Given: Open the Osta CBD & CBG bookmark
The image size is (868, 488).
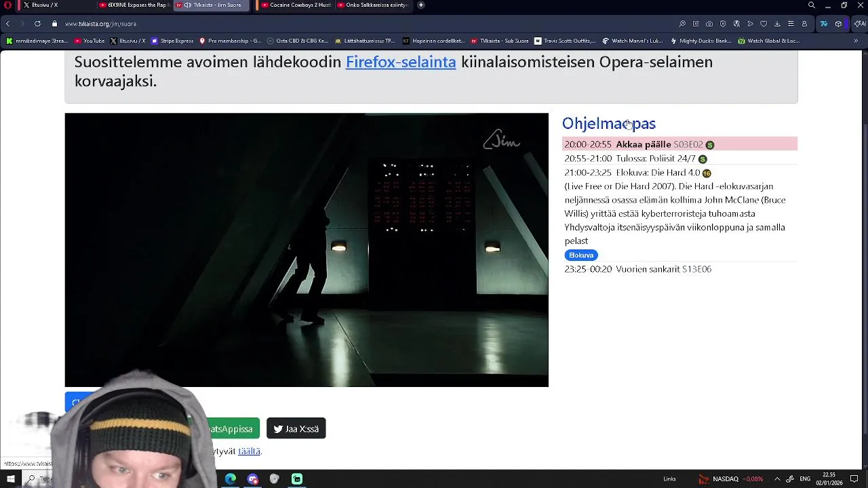Looking at the screenshot, I should coord(298,41).
